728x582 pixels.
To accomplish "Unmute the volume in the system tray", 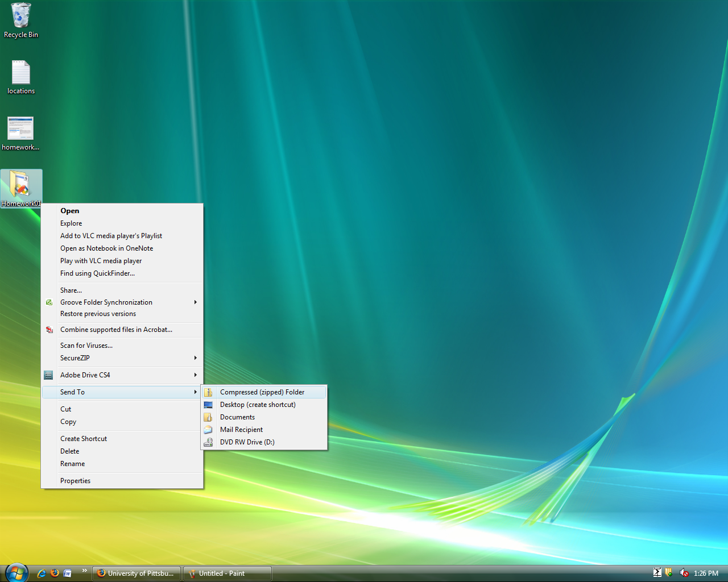I will [683, 573].
